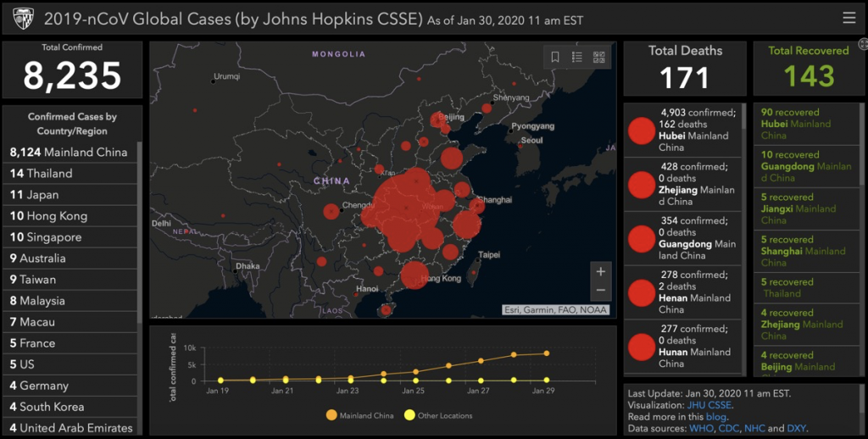Show the map legend list
The width and height of the screenshot is (868, 439).
click(577, 58)
